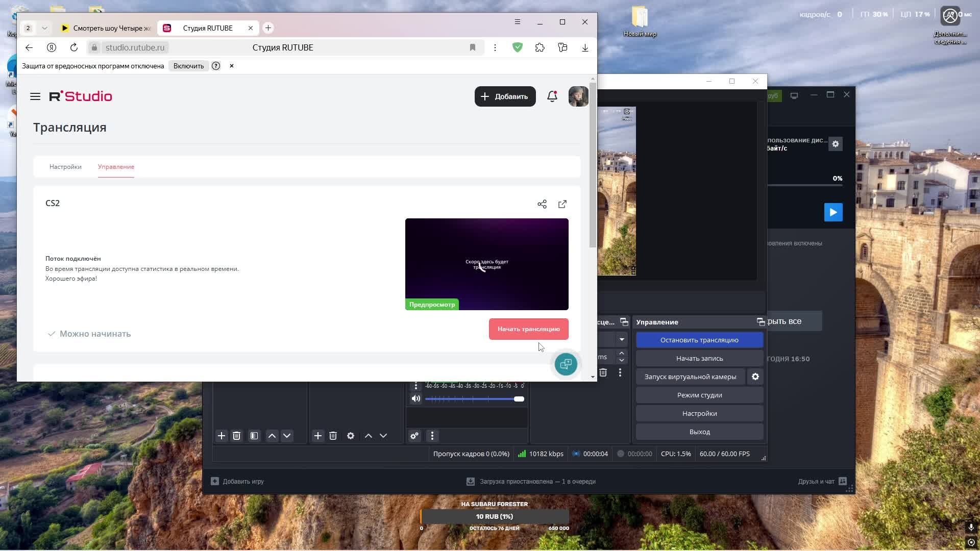Click the Предпросмотр stream preview thumbnail
This screenshot has width=980, height=551.
click(x=487, y=264)
